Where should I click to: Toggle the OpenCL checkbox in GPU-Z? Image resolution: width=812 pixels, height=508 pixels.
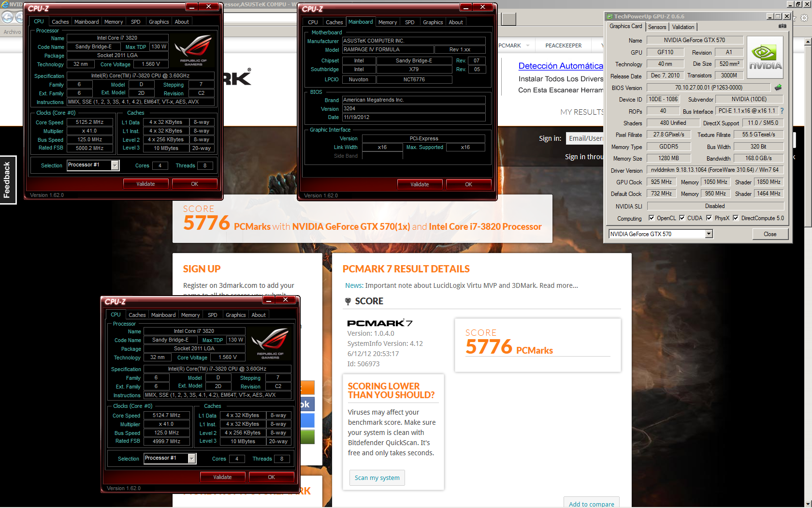click(652, 218)
